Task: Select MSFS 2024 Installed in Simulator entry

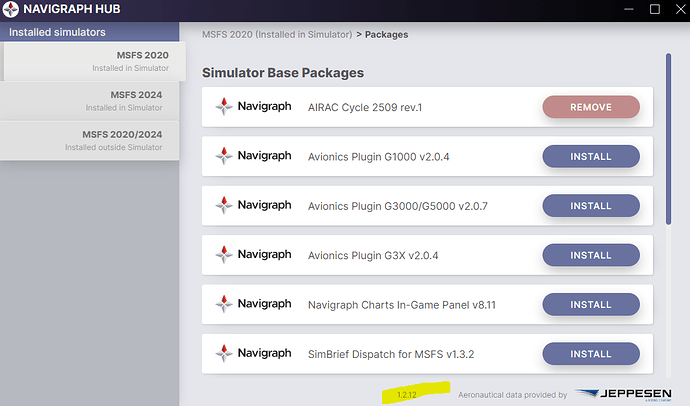Action: pos(90,101)
